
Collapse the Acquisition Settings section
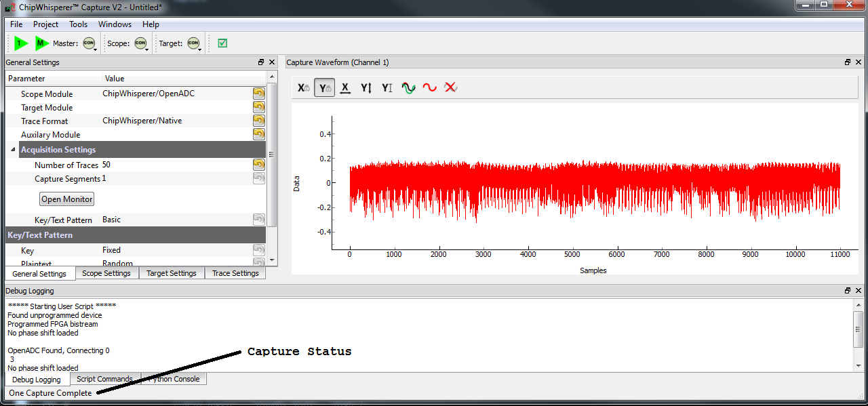(x=13, y=150)
